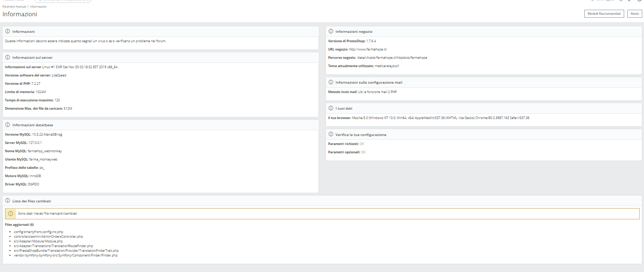This screenshot has height=272, width=644.
Task: Open the Moduli Raccomandati button
Action: [x=604, y=14]
